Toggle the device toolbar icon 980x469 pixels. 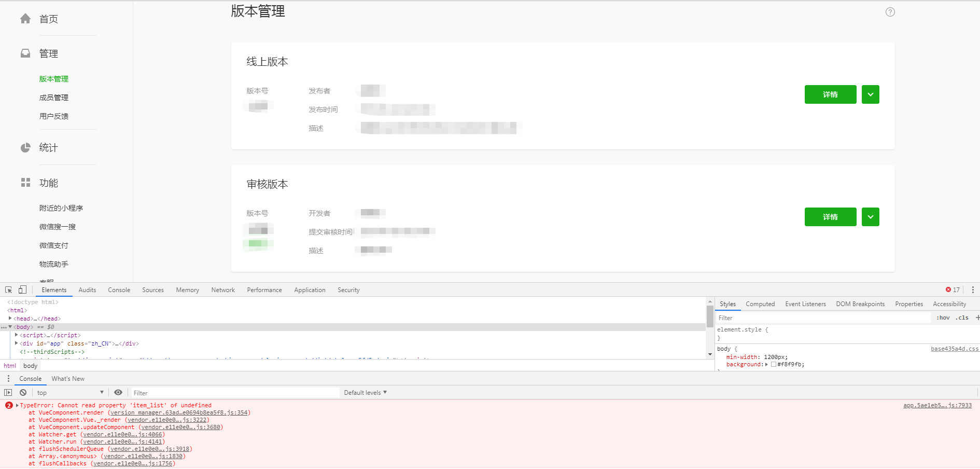tap(22, 290)
